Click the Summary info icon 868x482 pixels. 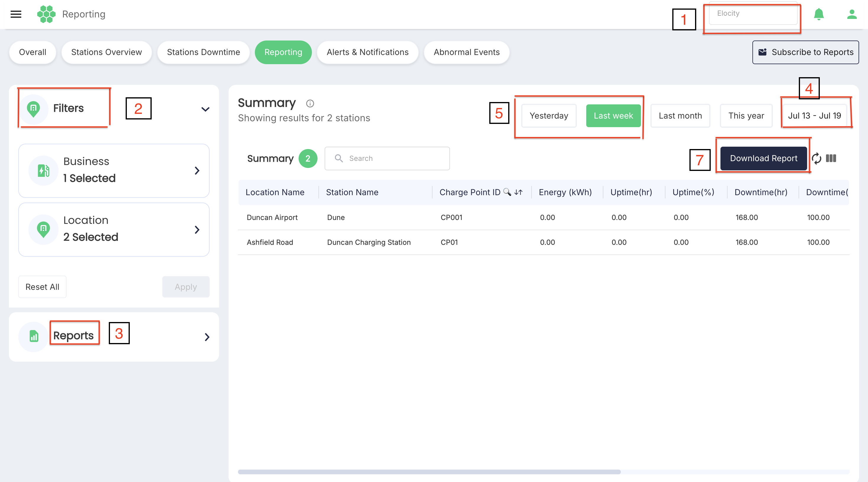click(310, 103)
